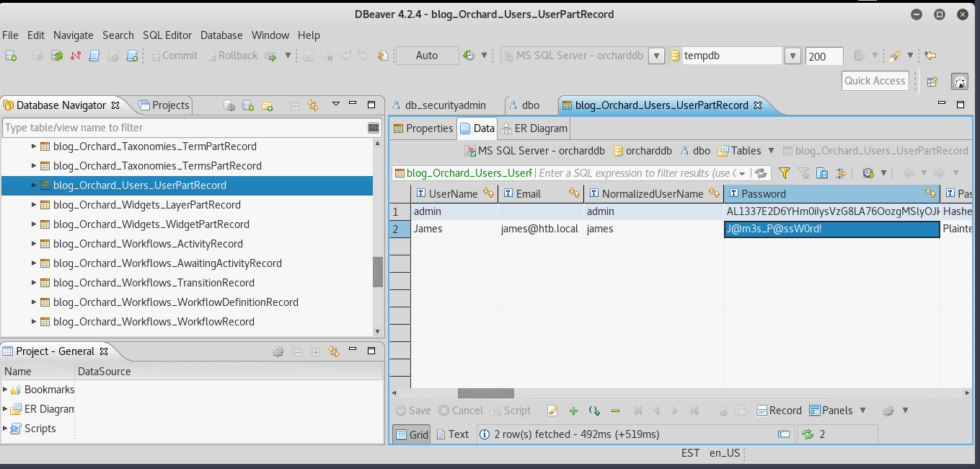The height and width of the screenshot is (469, 980).
Task: Click the yellow back-arrow toolbar icon
Action: click(x=931, y=56)
